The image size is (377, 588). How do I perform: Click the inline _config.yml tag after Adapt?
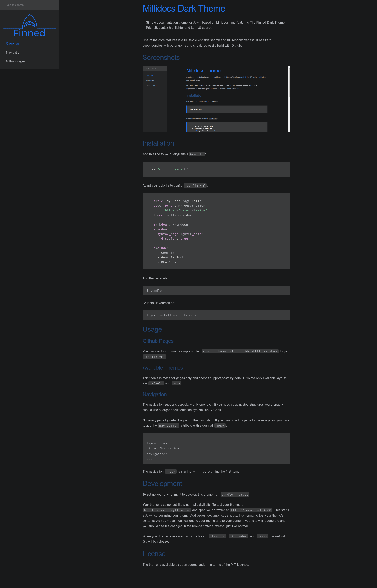click(x=195, y=185)
